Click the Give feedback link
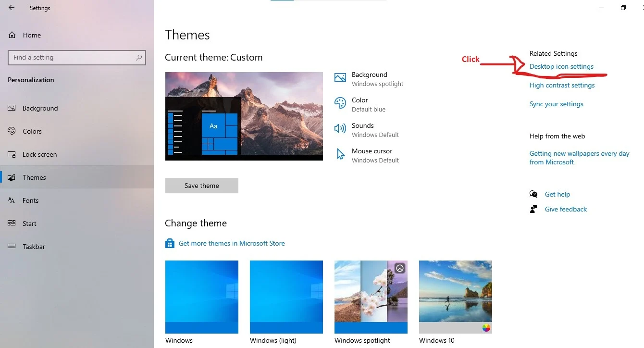 pyautogui.click(x=566, y=209)
